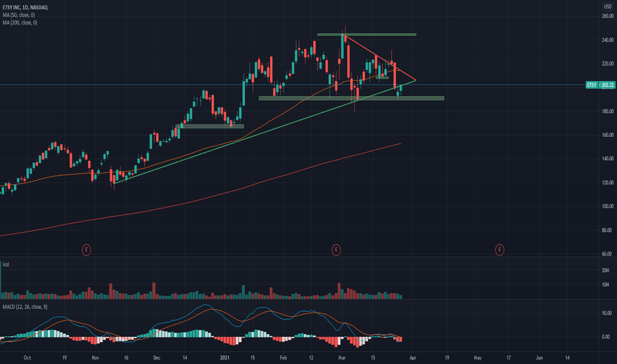The width and height of the screenshot is (617, 364).
Task: Click the 10.00 MACD axis label
Action: (x=606, y=313)
